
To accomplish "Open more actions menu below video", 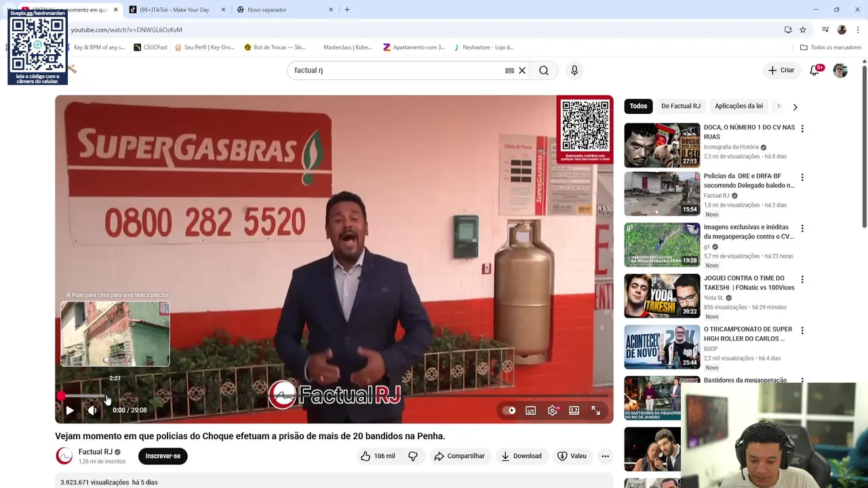I will (605, 456).
